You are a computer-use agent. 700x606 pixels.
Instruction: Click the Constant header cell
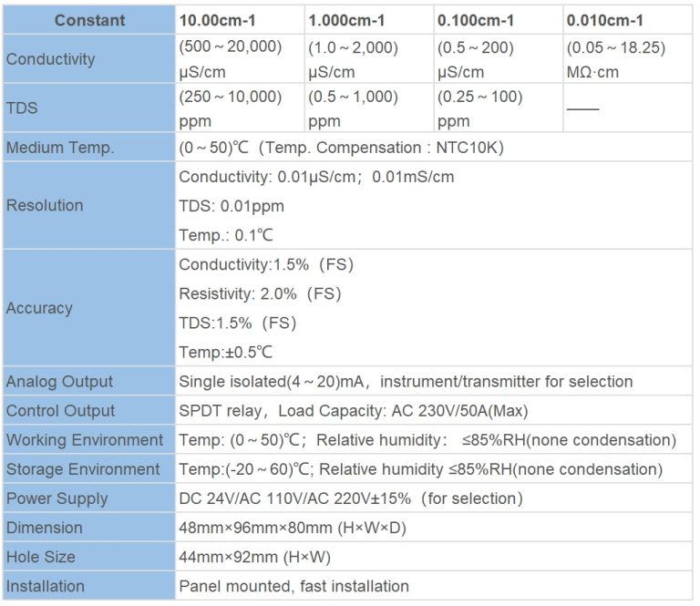[x=89, y=20]
